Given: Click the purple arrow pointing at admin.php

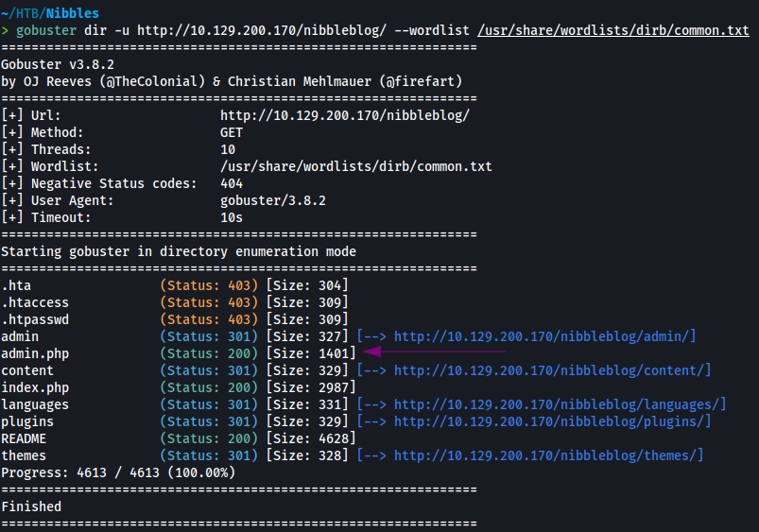Looking at the screenshot, I should point(435,352).
